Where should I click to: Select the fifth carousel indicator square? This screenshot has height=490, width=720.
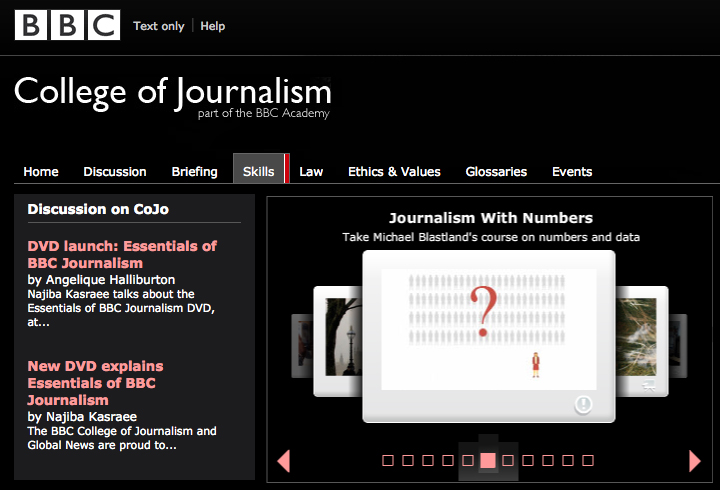[468, 460]
